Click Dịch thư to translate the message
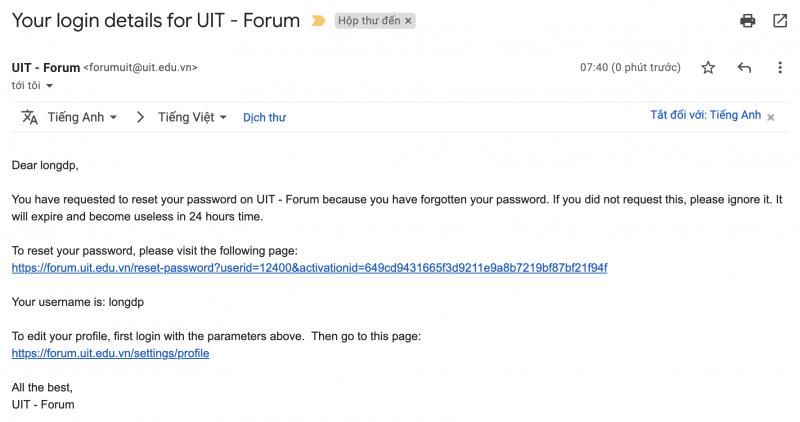The image size is (800, 422). (x=264, y=118)
